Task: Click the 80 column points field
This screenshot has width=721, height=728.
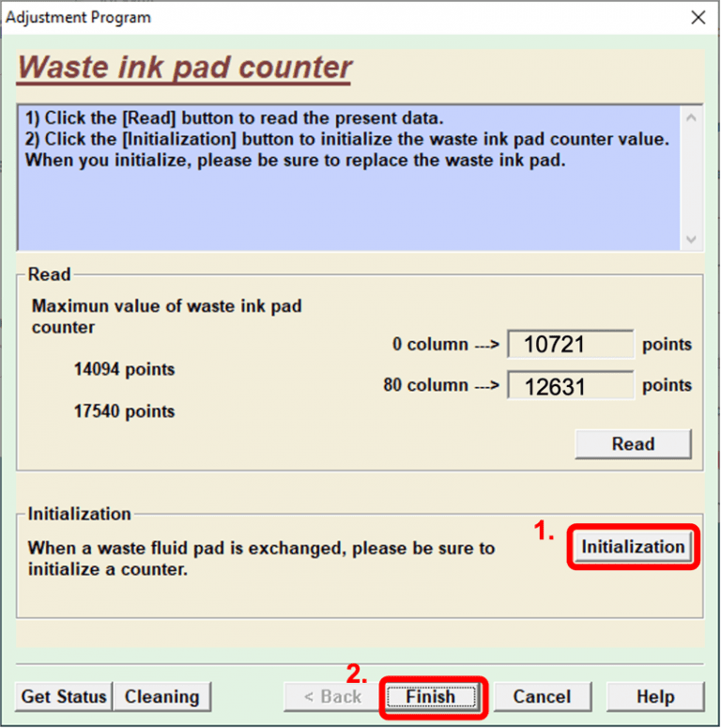Action: (570, 386)
